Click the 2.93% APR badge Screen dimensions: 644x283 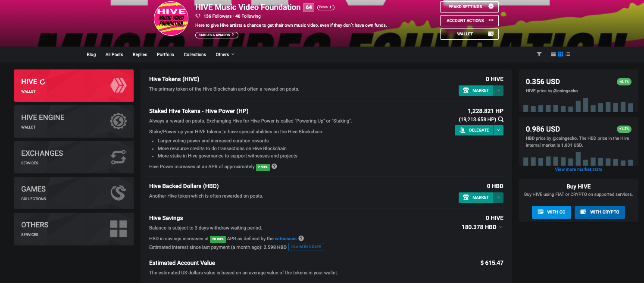point(263,167)
